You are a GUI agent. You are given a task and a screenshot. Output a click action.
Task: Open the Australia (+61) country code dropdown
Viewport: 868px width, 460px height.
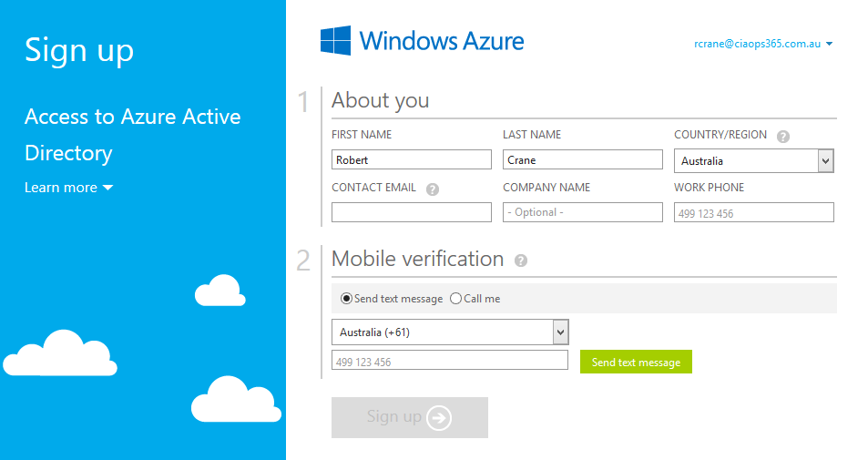tap(451, 332)
